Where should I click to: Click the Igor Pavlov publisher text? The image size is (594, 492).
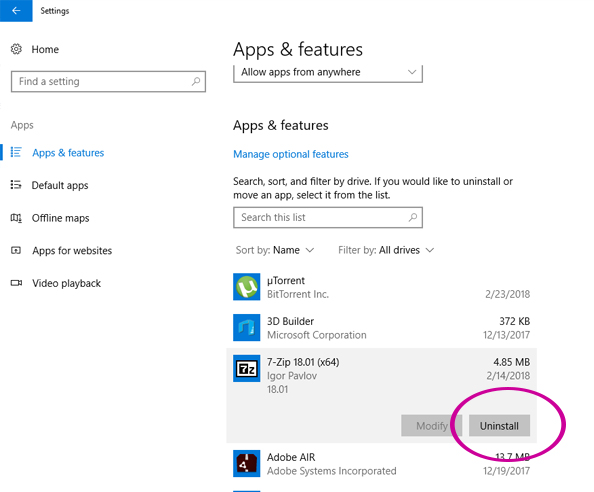pos(292,376)
